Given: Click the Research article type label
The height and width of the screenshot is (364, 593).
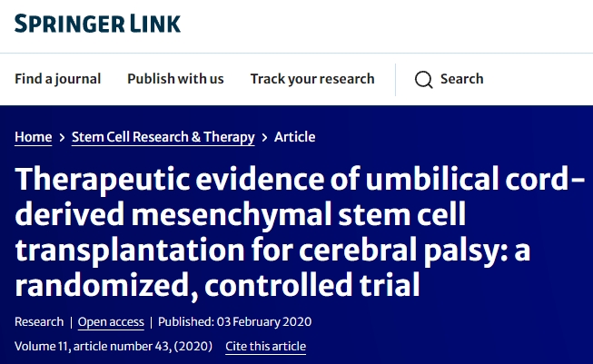Looking at the screenshot, I should point(39,322).
